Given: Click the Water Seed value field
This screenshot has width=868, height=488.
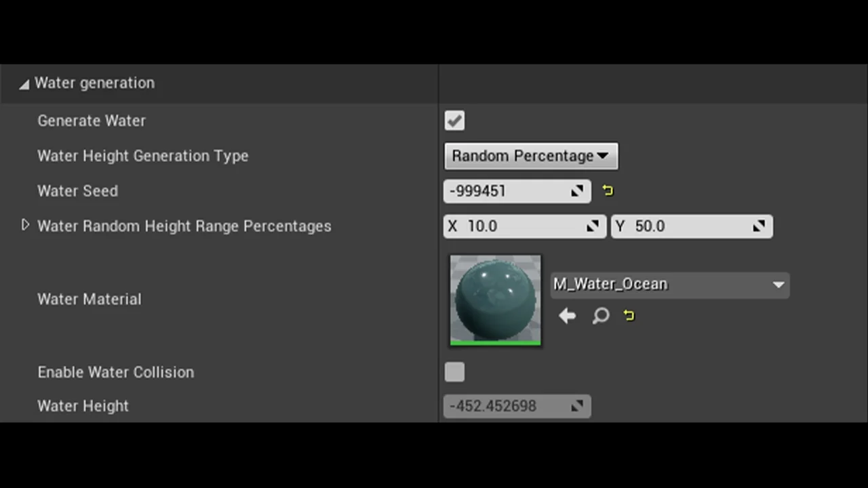Looking at the screenshot, I should (505, 191).
